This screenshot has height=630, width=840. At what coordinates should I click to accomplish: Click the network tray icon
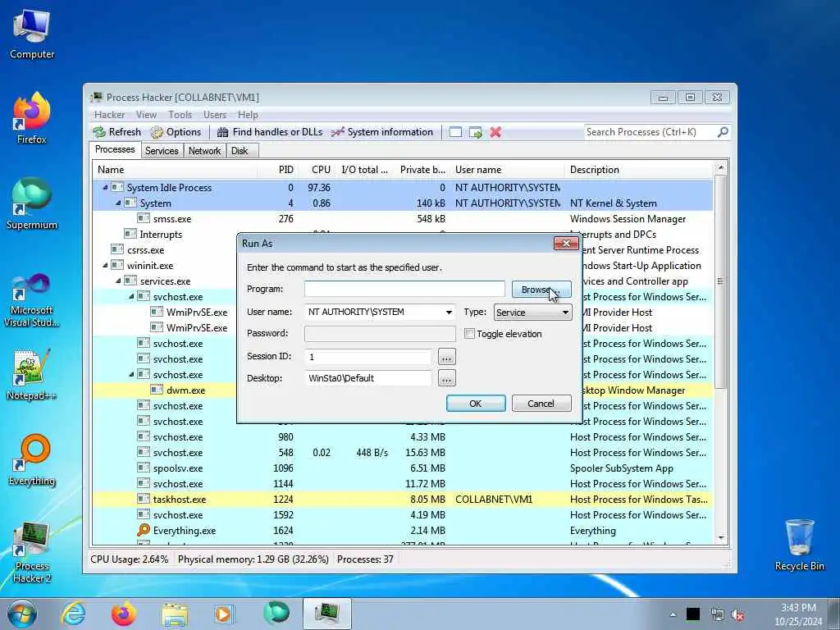(717, 615)
